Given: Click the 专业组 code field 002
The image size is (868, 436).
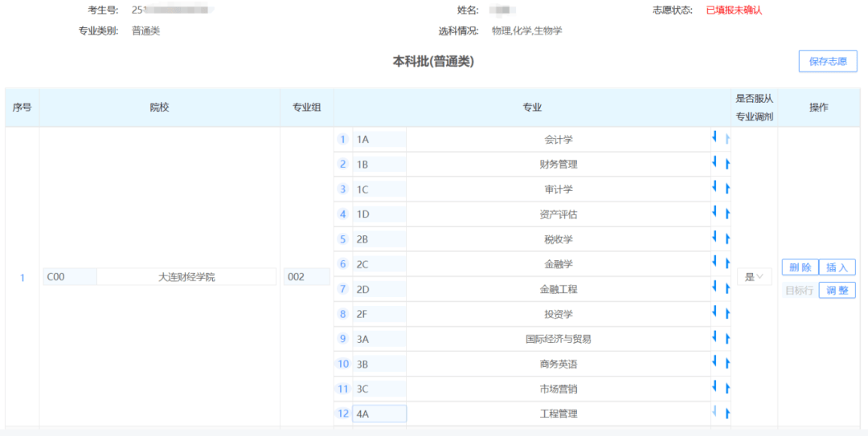Looking at the screenshot, I should pyautogui.click(x=307, y=277).
